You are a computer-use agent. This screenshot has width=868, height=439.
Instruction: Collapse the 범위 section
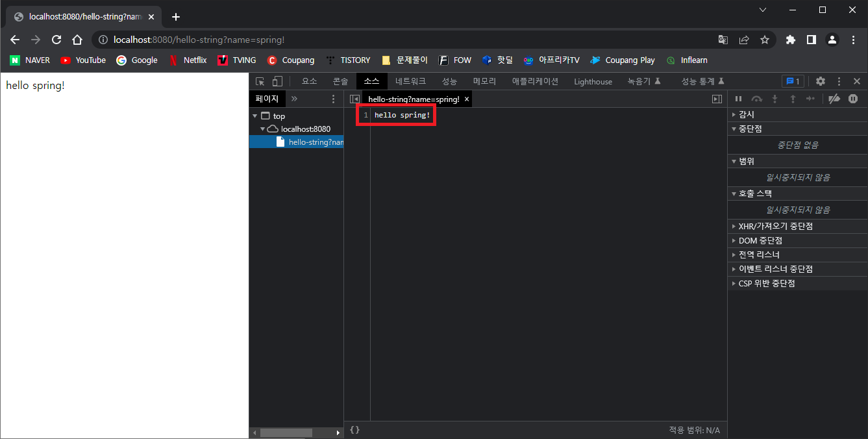[797, 161]
